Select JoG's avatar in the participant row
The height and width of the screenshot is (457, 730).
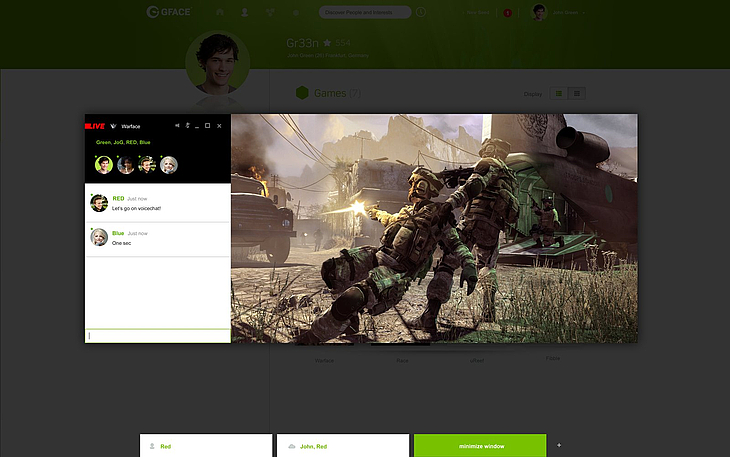point(126,165)
